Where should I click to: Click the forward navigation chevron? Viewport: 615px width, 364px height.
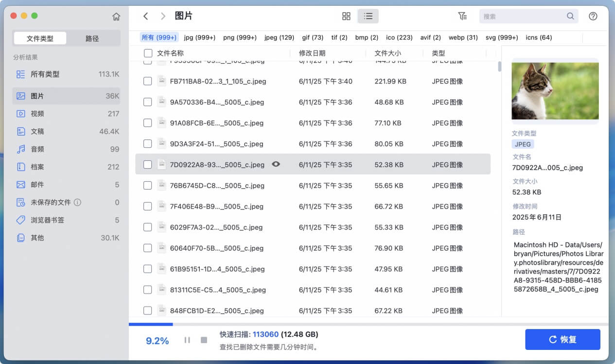click(163, 16)
